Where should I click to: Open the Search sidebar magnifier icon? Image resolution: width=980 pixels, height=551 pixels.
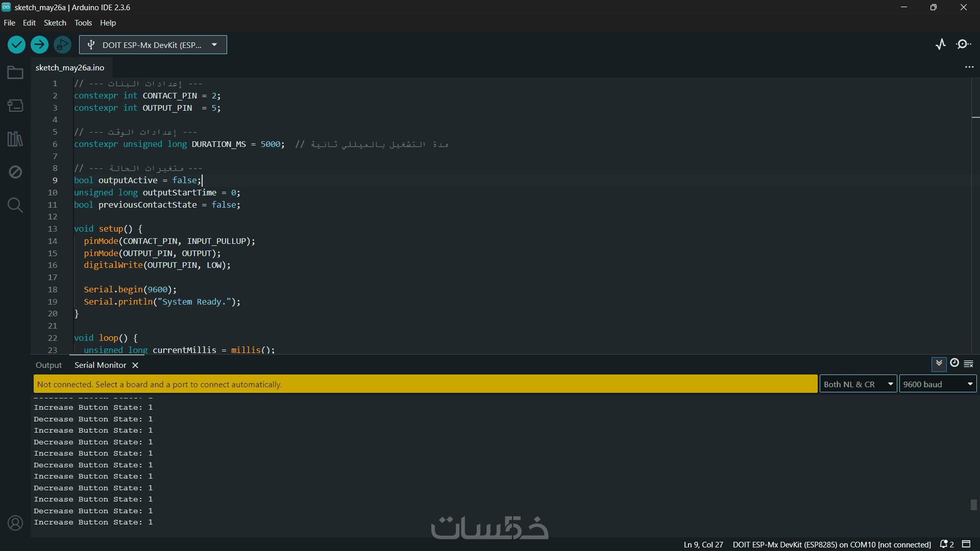(15, 205)
